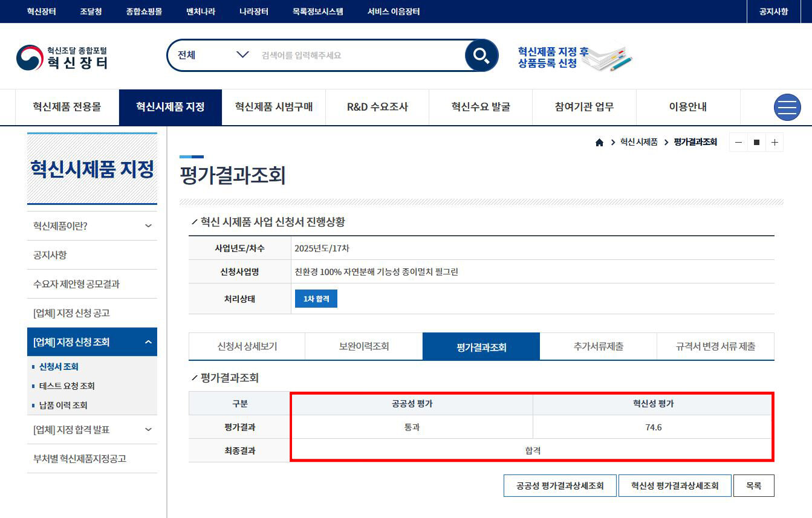This screenshot has width=812, height=518.
Task: Select 혁신제품 시범구매 in main menu
Action: (274, 108)
